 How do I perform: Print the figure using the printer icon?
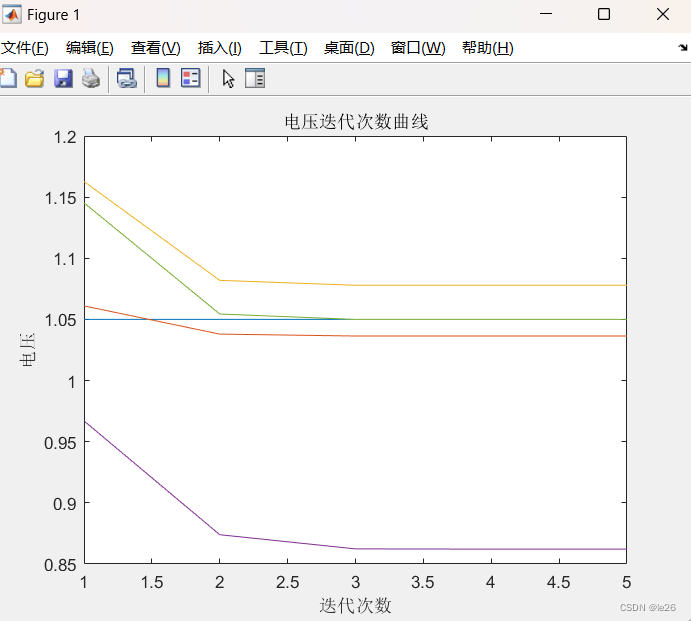[x=91, y=78]
